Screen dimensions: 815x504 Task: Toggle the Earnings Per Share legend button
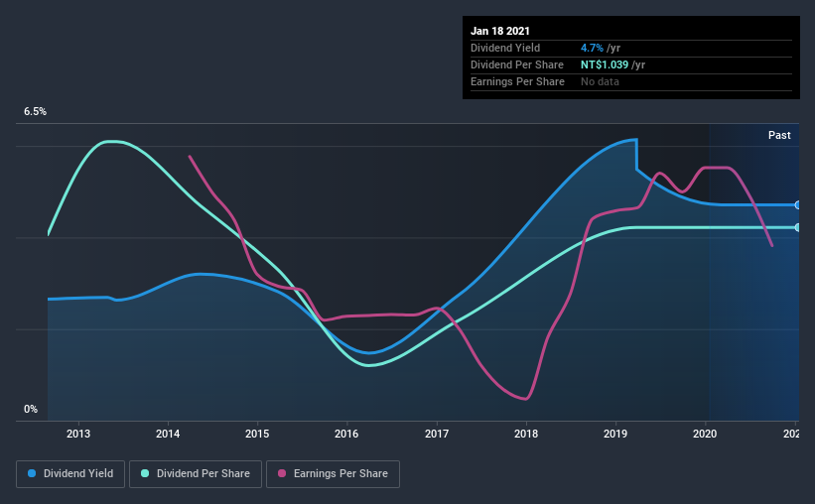[333, 474]
